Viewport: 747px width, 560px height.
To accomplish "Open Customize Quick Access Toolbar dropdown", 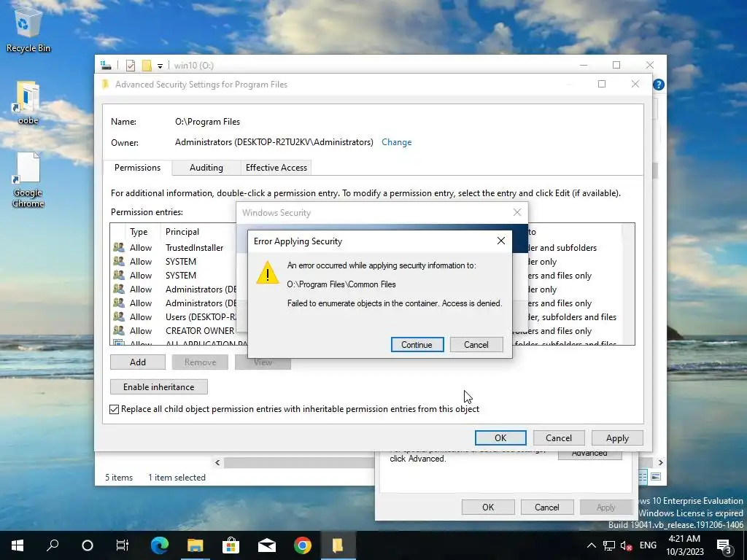I will click(160, 66).
